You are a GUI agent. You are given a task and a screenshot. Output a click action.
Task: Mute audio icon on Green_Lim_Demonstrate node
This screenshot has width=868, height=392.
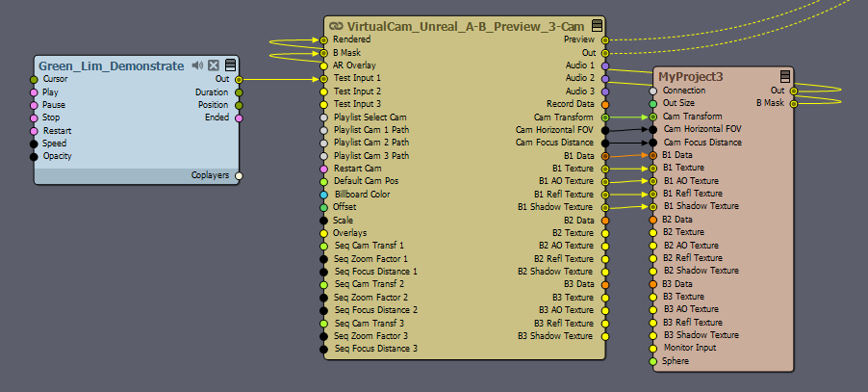coord(197,65)
